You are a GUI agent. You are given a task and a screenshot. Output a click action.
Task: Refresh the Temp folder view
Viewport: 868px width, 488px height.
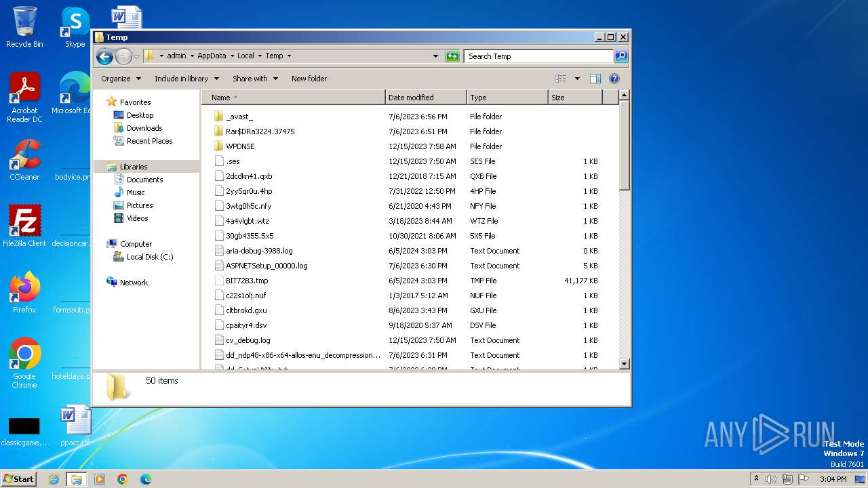(452, 56)
